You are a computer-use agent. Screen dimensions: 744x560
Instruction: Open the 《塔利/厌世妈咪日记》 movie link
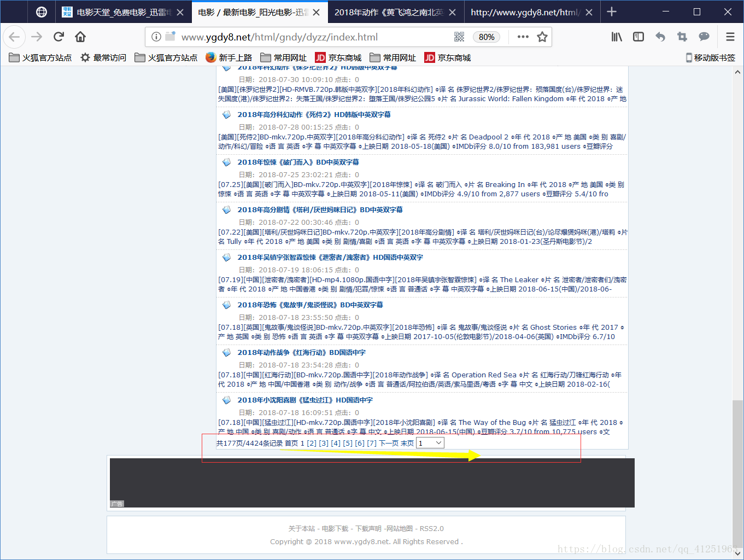[320, 209]
